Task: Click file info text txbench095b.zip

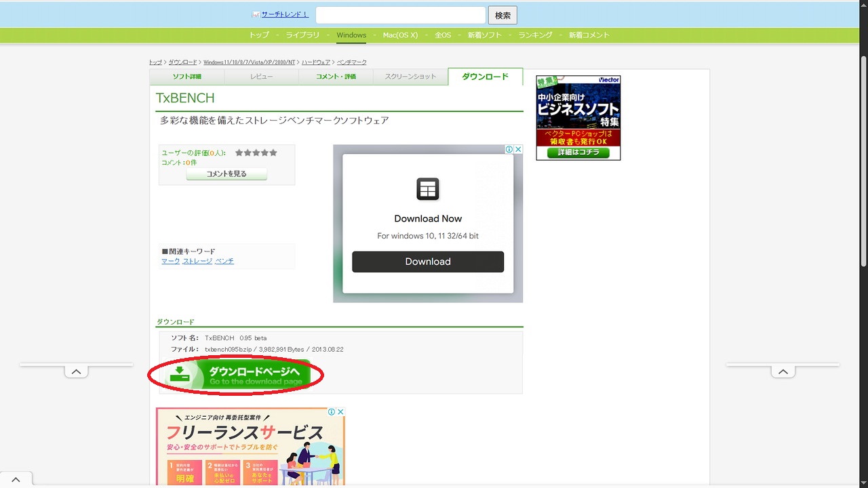Action: tap(274, 350)
